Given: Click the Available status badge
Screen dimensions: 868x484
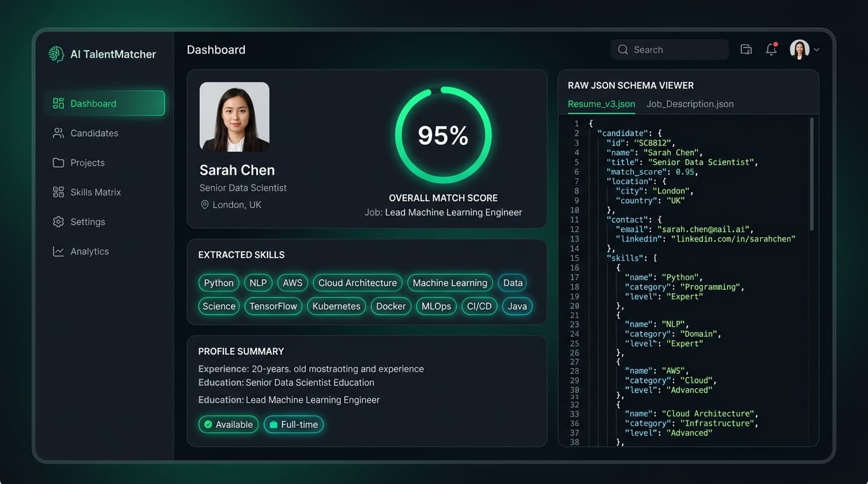Looking at the screenshot, I should (228, 425).
